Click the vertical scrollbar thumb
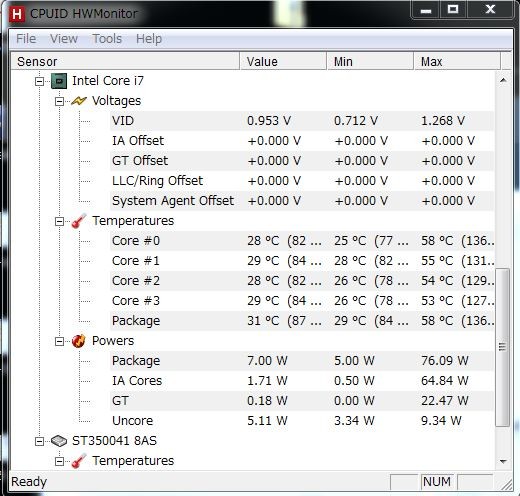The height and width of the screenshot is (496, 520). point(503,347)
